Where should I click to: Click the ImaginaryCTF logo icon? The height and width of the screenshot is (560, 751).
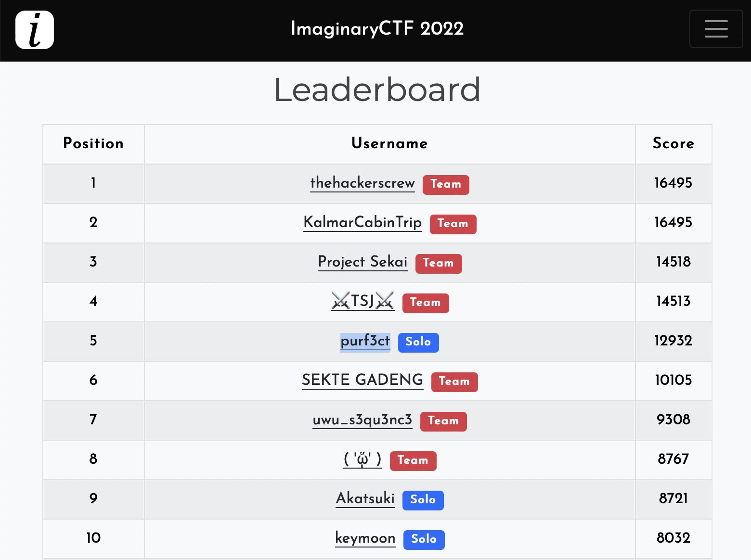click(35, 30)
